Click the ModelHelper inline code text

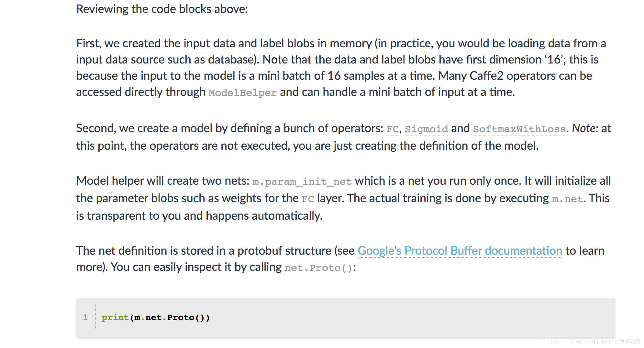[x=242, y=93]
